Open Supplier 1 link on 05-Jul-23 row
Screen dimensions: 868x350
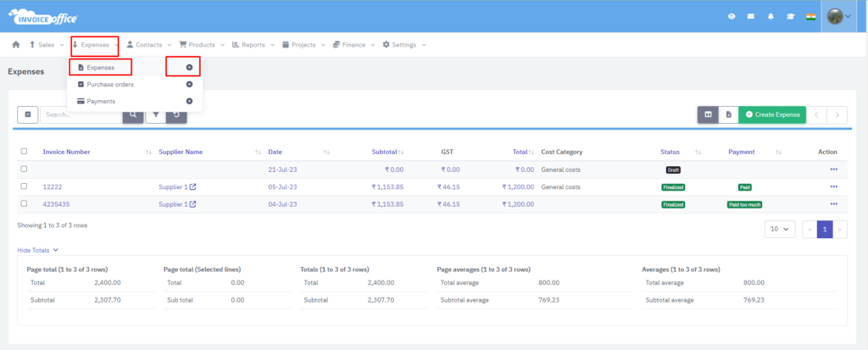coord(173,187)
